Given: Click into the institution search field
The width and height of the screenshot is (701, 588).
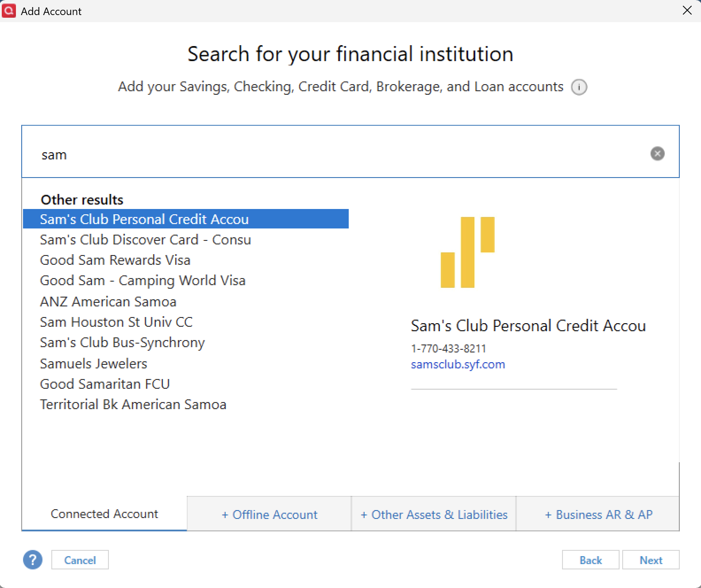Looking at the screenshot, I should 336,154.
